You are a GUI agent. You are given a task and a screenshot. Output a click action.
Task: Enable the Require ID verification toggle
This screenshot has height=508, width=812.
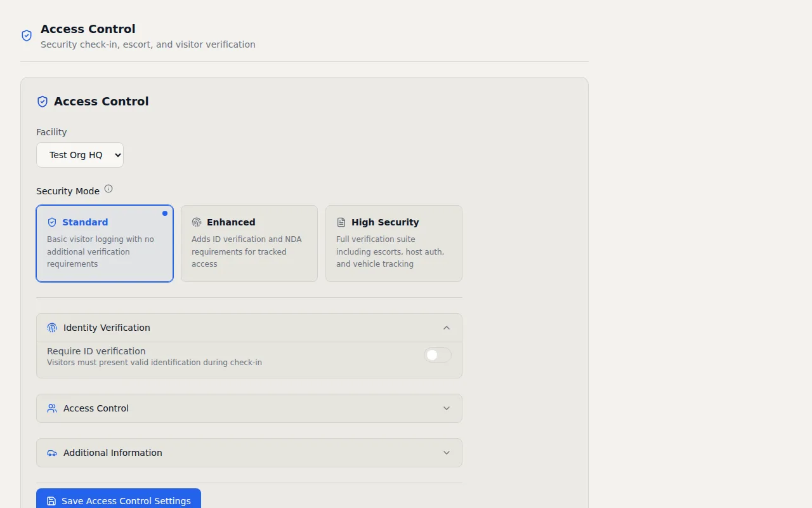[437, 355]
